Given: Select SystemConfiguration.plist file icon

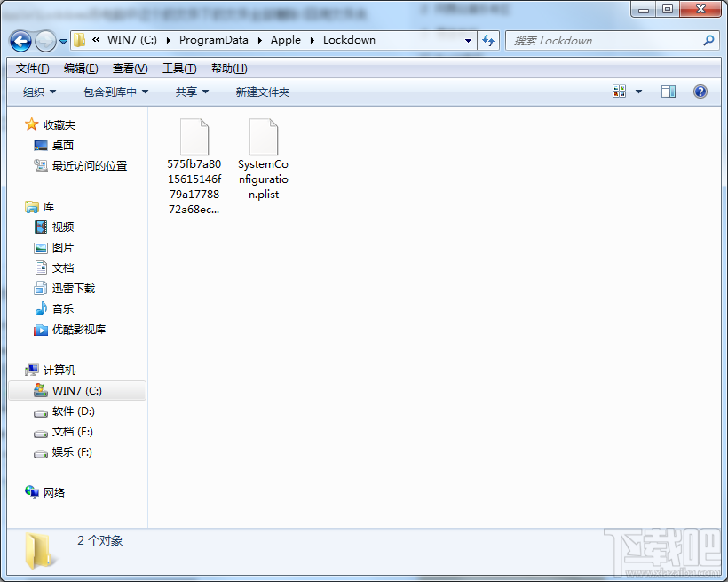Looking at the screenshot, I should 264,137.
